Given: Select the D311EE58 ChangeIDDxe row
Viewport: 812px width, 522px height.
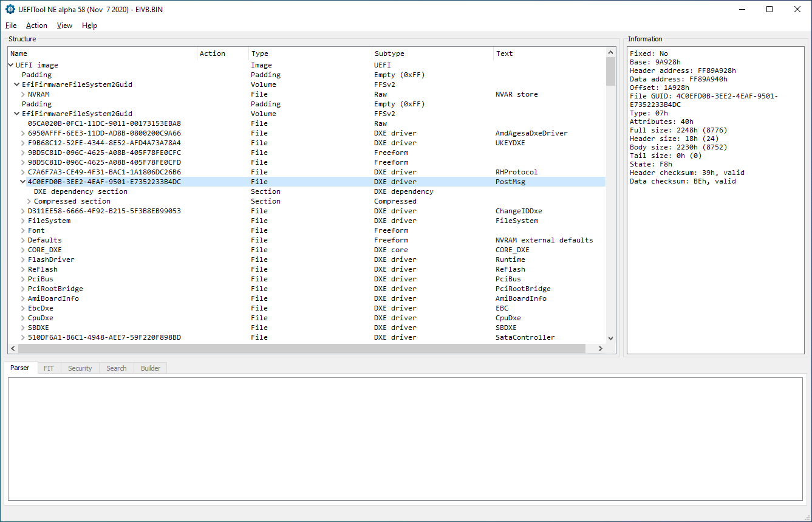Looking at the screenshot, I should point(307,211).
